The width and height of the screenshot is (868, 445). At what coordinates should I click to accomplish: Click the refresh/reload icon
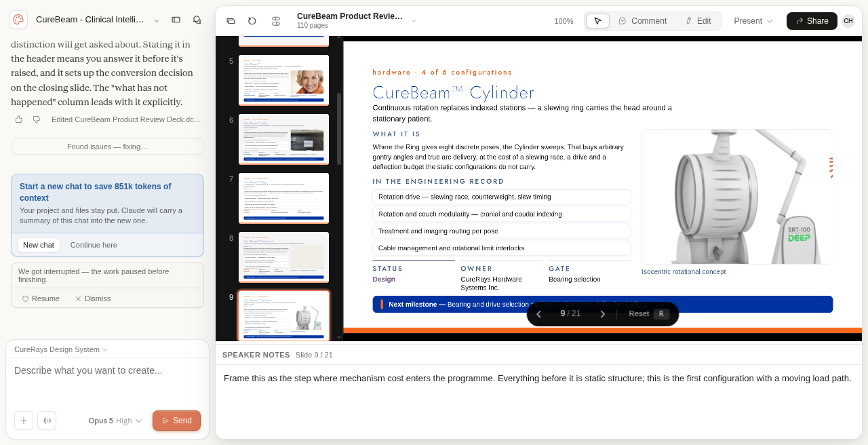click(252, 21)
